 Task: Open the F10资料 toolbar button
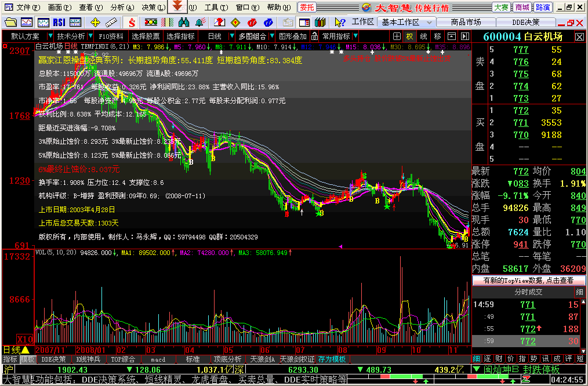point(111,37)
